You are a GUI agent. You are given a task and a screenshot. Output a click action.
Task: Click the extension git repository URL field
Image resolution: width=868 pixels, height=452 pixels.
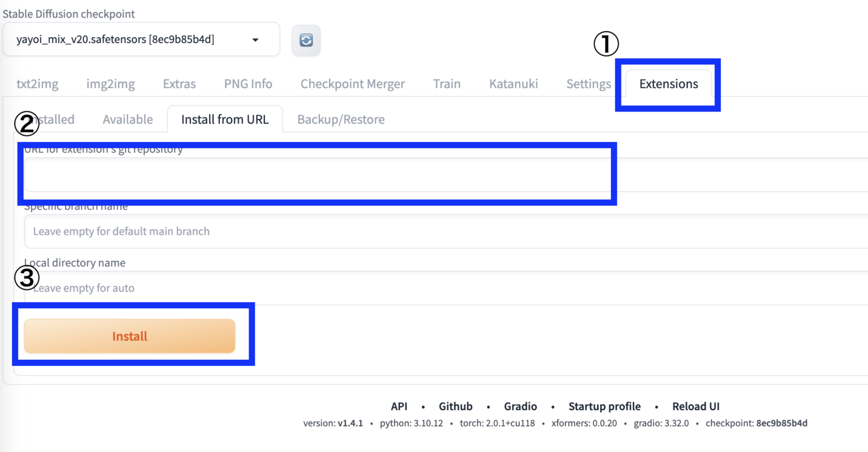pyautogui.click(x=316, y=175)
